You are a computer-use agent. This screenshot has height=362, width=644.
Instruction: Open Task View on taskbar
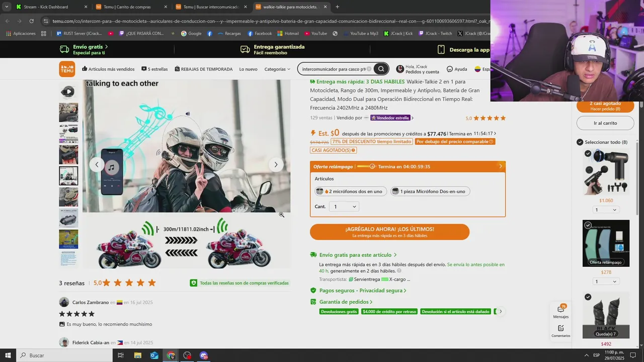[x=121, y=355]
